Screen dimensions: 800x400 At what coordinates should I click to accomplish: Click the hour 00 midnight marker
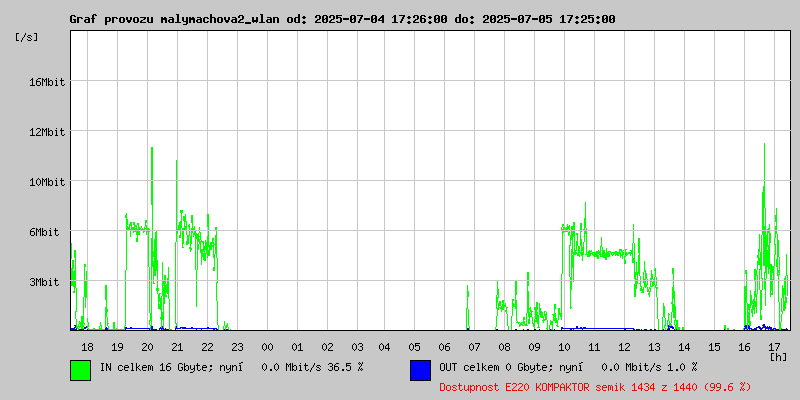(267, 347)
